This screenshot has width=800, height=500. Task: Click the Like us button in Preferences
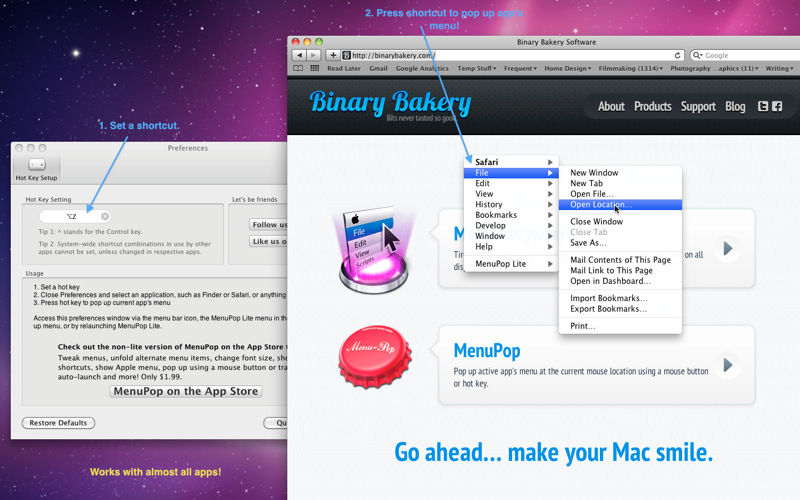coord(268,241)
